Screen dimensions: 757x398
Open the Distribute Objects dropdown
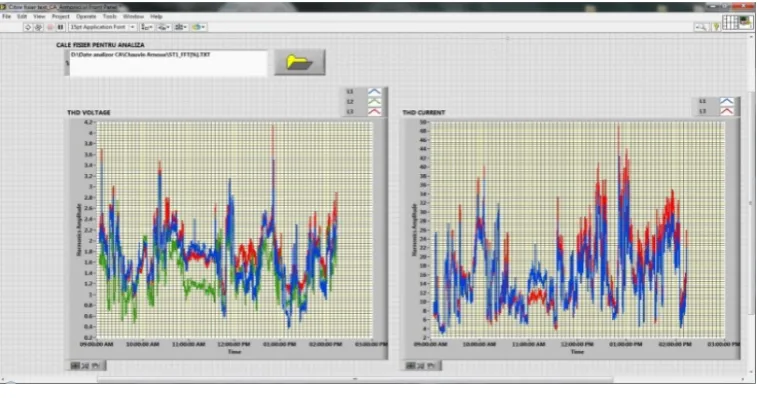163,27
